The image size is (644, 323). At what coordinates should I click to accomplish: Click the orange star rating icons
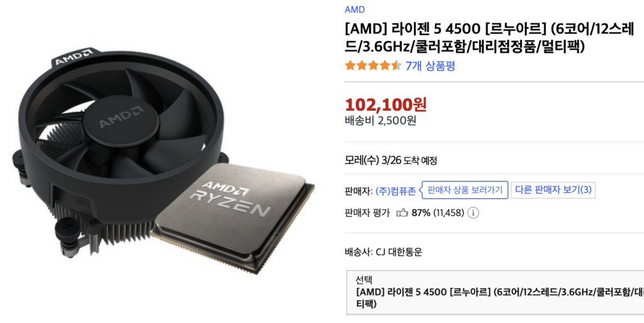tap(373, 65)
